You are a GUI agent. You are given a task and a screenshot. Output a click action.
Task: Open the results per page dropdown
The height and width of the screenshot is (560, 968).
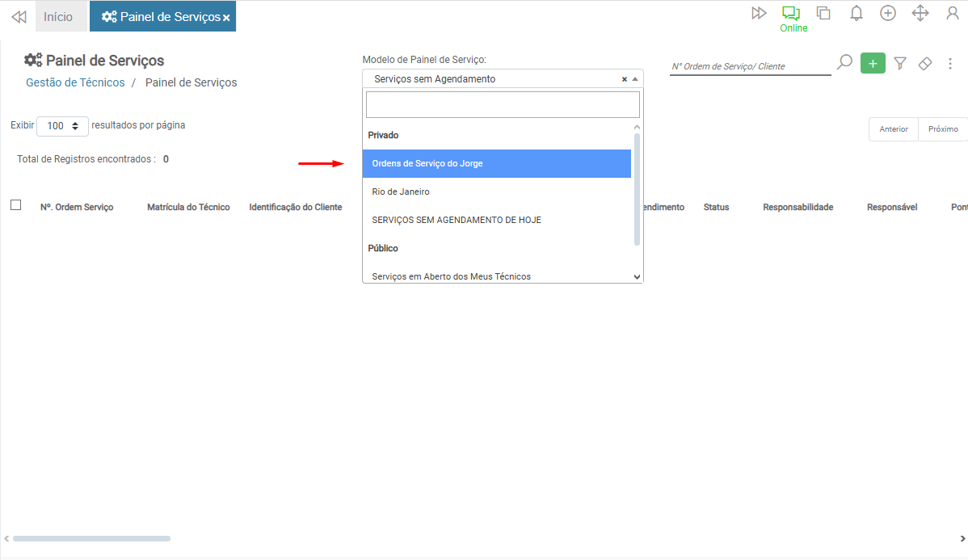(62, 126)
